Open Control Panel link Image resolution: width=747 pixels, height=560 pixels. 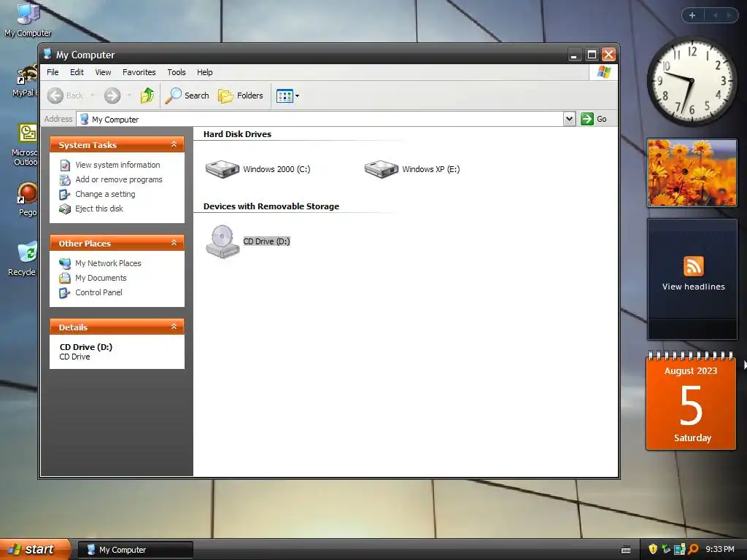pyautogui.click(x=98, y=292)
